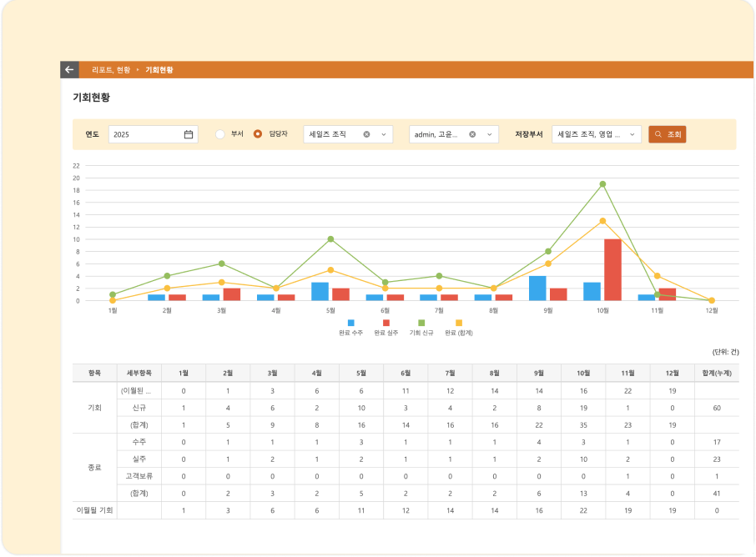This screenshot has width=756, height=557.
Task: Click the back arrow icon in header
Action: coord(69,70)
